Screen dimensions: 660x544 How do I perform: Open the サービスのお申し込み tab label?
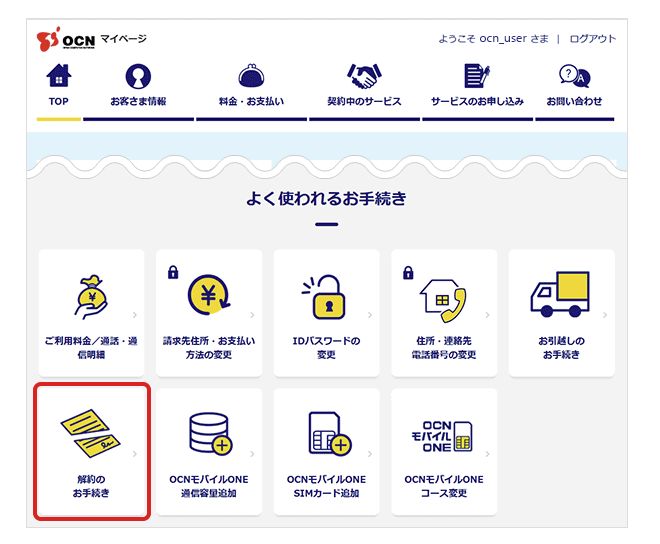(477, 101)
